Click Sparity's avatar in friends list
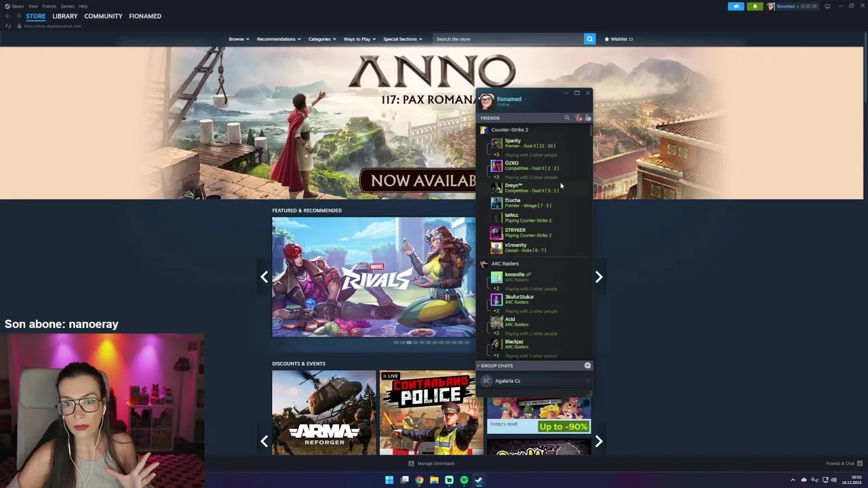868x488 pixels. click(496, 143)
